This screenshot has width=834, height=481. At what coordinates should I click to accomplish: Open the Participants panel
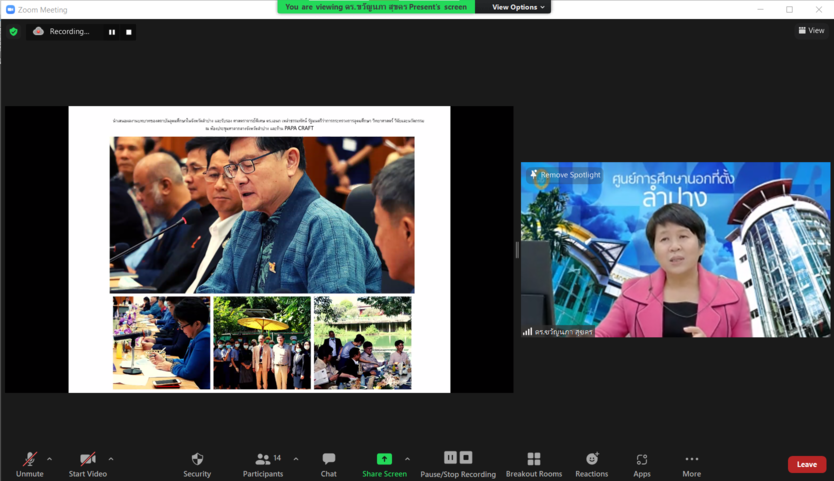tap(263, 460)
